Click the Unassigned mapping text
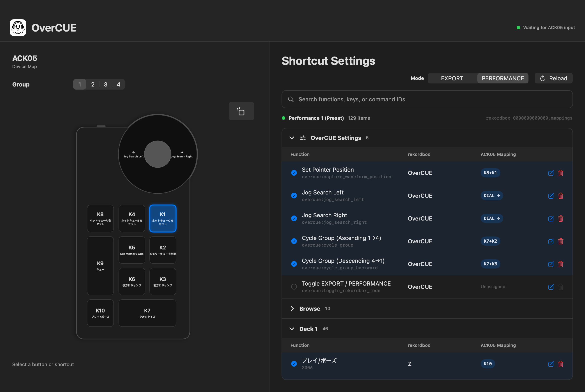The width and height of the screenshot is (585, 392). pos(493,286)
